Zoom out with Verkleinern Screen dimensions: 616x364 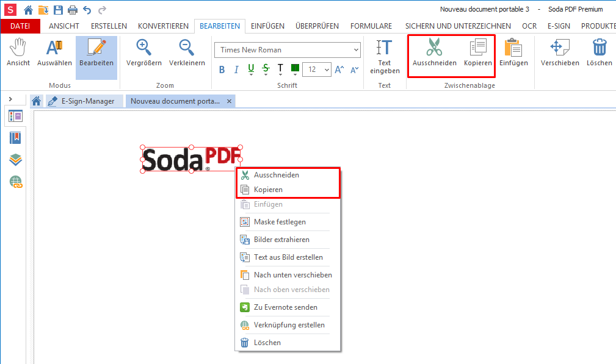click(187, 52)
